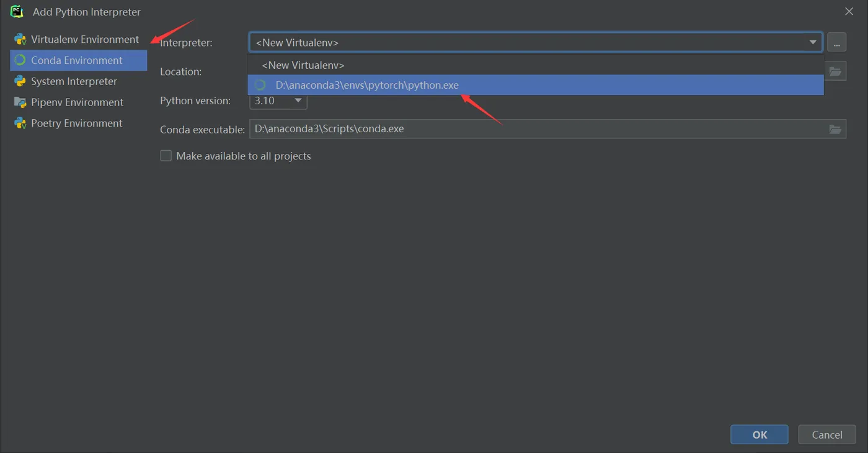868x453 pixels.
Task: Enable Make available to all projects
Action: (x=166, y=156)
